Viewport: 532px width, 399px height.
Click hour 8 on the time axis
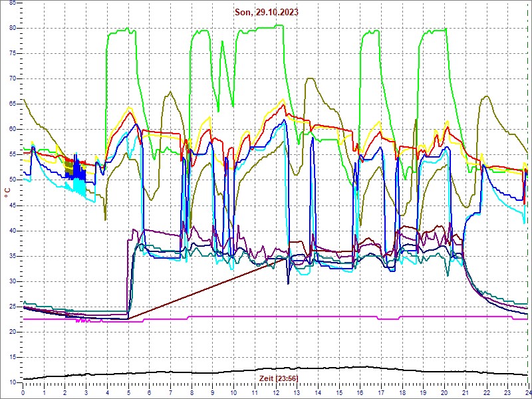point(192,393)
